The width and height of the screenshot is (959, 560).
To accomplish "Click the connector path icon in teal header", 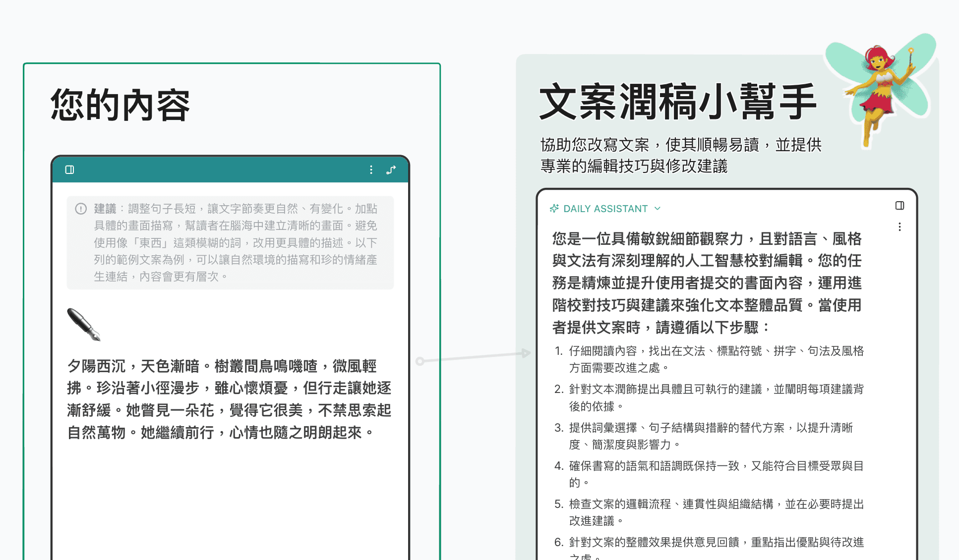I will coord(391,170).
